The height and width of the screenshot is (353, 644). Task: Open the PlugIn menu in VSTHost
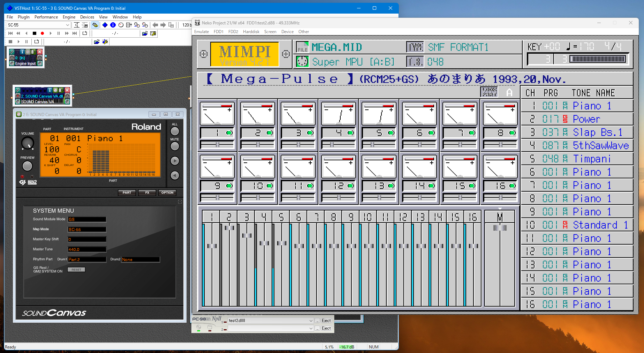click(x=24, y=17)
